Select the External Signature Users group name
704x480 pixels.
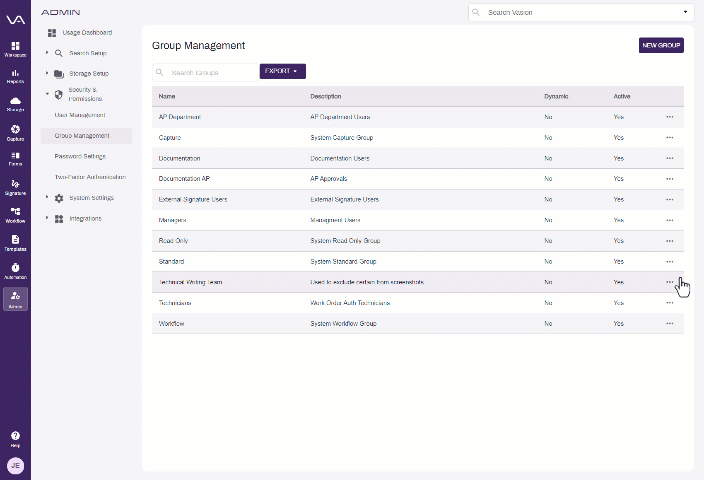click(x=193, y=199)
